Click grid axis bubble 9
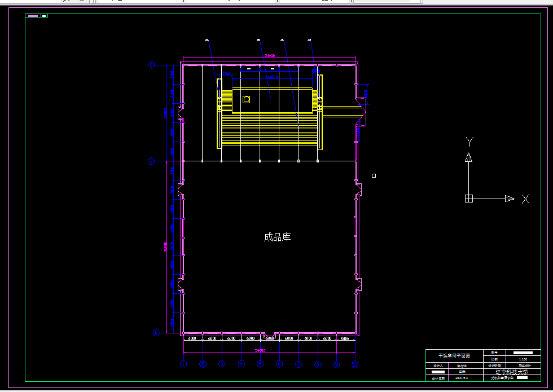This screenshot has height=392, width=553. click(x=337, y=365)
